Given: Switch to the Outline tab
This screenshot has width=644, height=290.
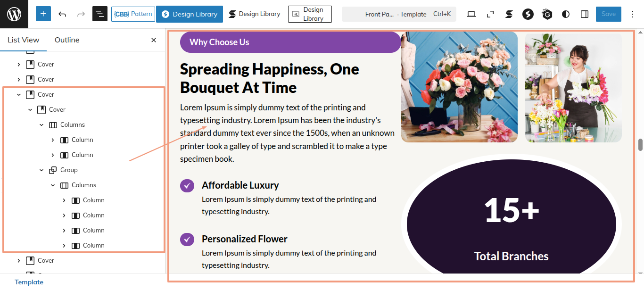Looking at the screenshot, I should tap(67, 40).
